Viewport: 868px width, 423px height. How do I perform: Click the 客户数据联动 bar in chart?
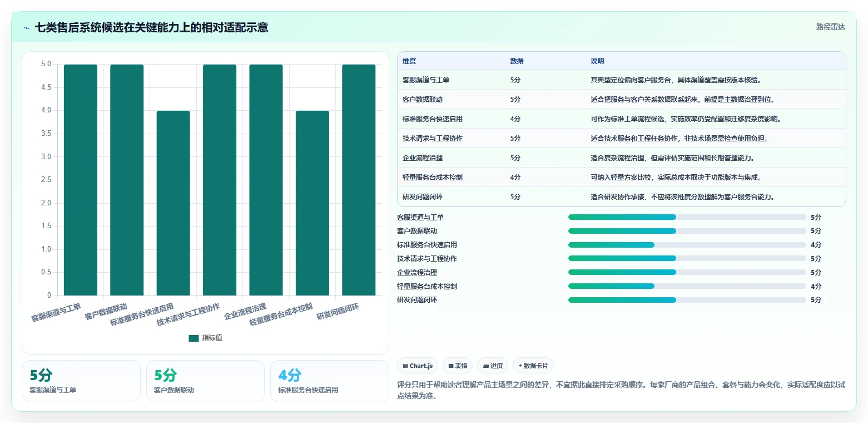[x=127, y=180]
